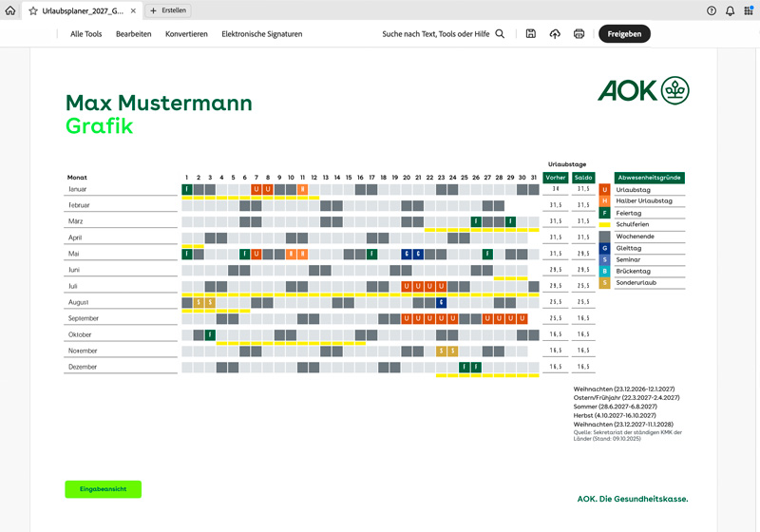Open the Bearbeiten menu
760x532 pixels.
133,33
